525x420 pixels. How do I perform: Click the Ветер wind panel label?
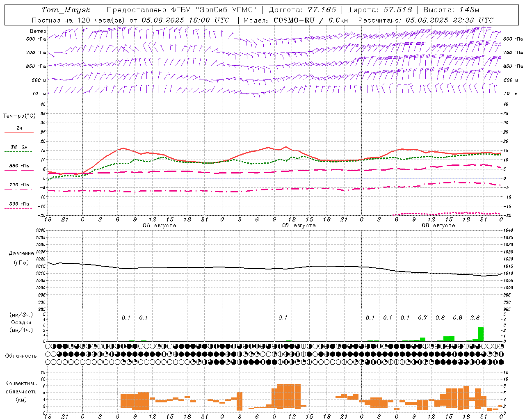[38, 31]
